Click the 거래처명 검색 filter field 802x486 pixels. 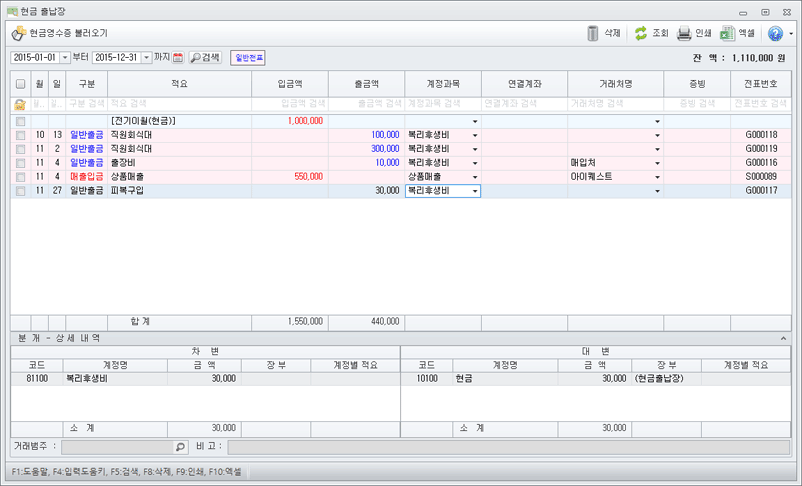616,104
